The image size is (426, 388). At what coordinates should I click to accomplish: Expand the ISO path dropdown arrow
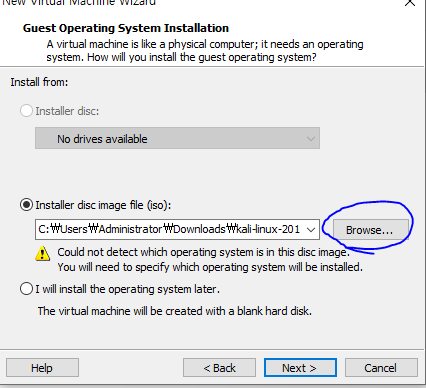pos(311,230)
